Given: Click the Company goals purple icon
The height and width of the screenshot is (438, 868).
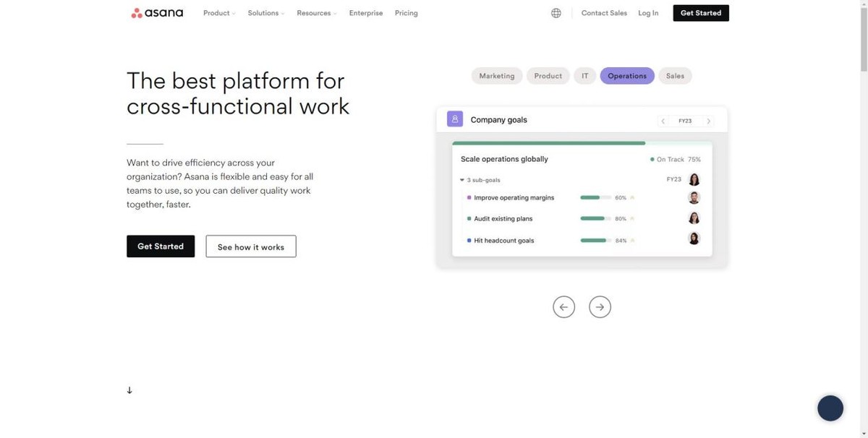Looking at the screenshot, I should [x=454, y=119].
